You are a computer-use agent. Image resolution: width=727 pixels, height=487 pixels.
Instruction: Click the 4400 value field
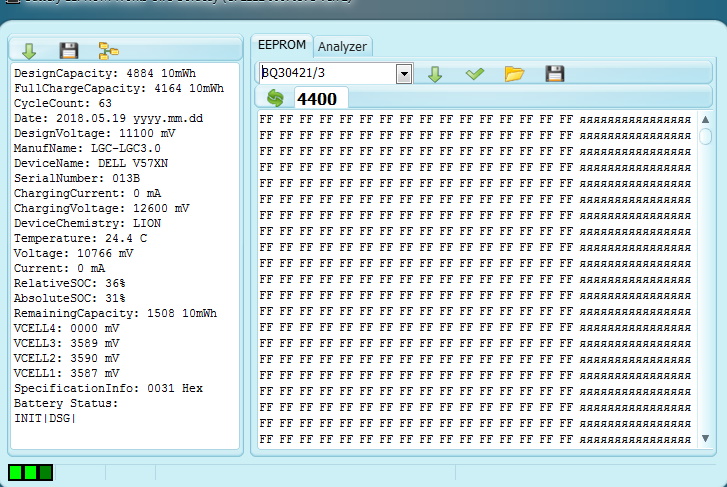point(318,98)
